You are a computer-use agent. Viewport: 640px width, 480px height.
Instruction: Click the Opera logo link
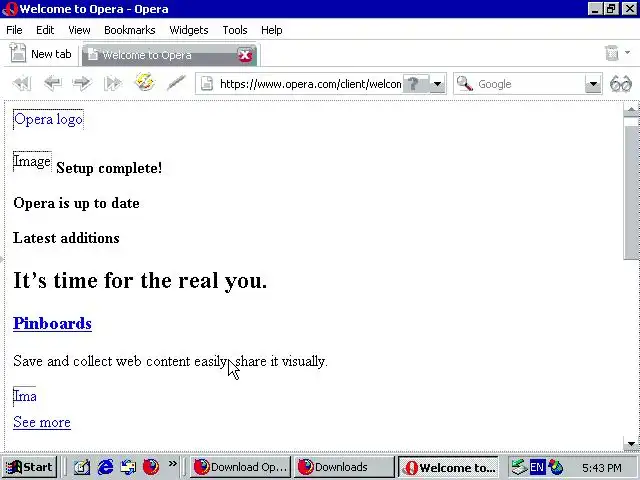(x=48, y=119)
